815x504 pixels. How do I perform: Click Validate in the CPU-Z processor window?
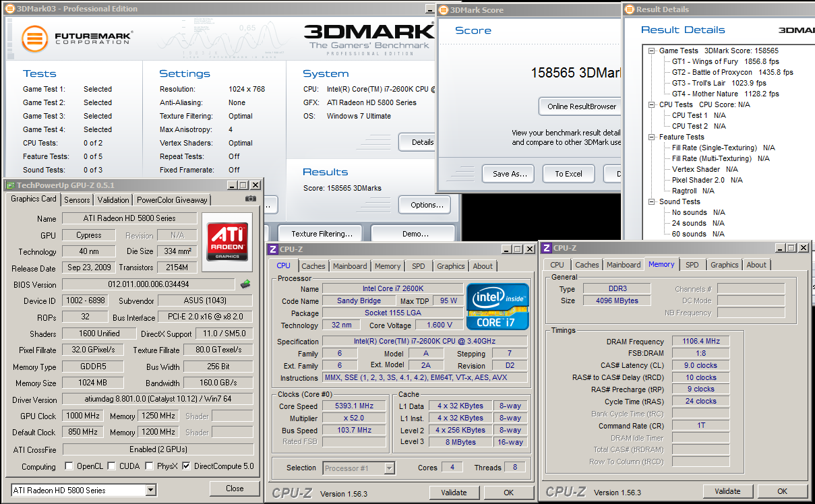[x=454, y=493]
